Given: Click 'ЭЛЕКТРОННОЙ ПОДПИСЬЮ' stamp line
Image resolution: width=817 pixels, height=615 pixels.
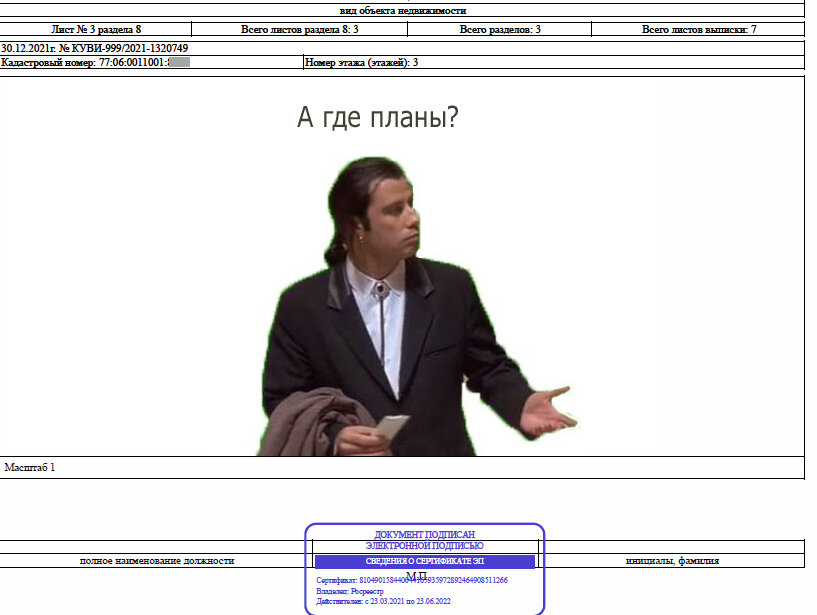Looking at the screenshot, I should click(x=425, y=546).
